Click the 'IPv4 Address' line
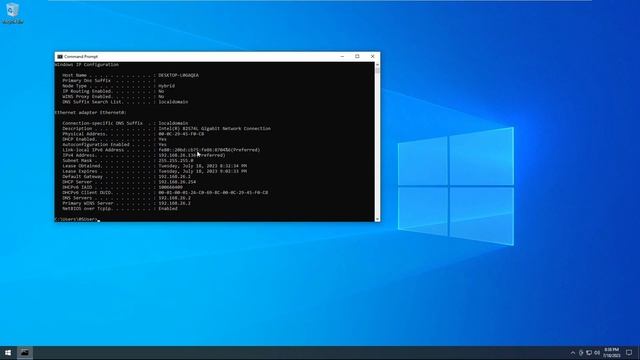The image size is (640, 360). pyautogui.click(x=144, y=155)
